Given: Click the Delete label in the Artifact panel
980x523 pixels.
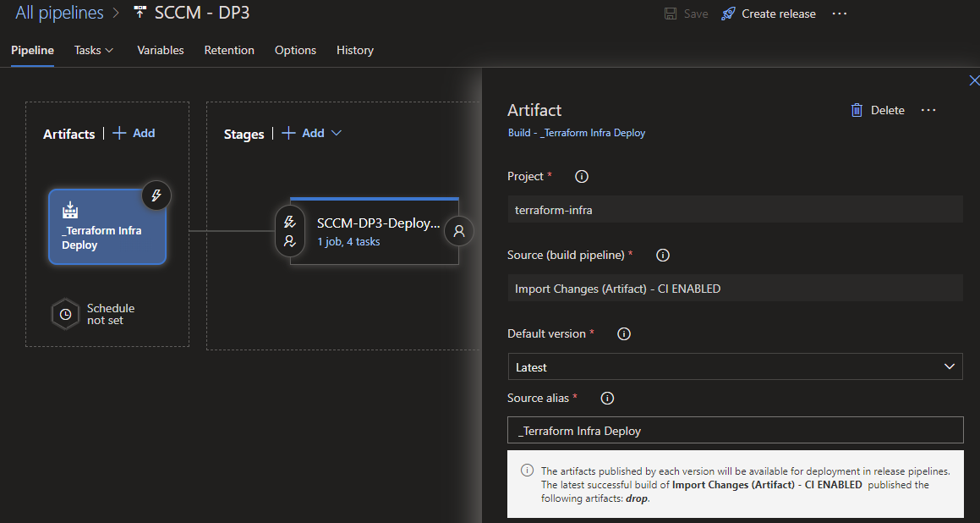Looking at the screenshot, I should [888, 110].
